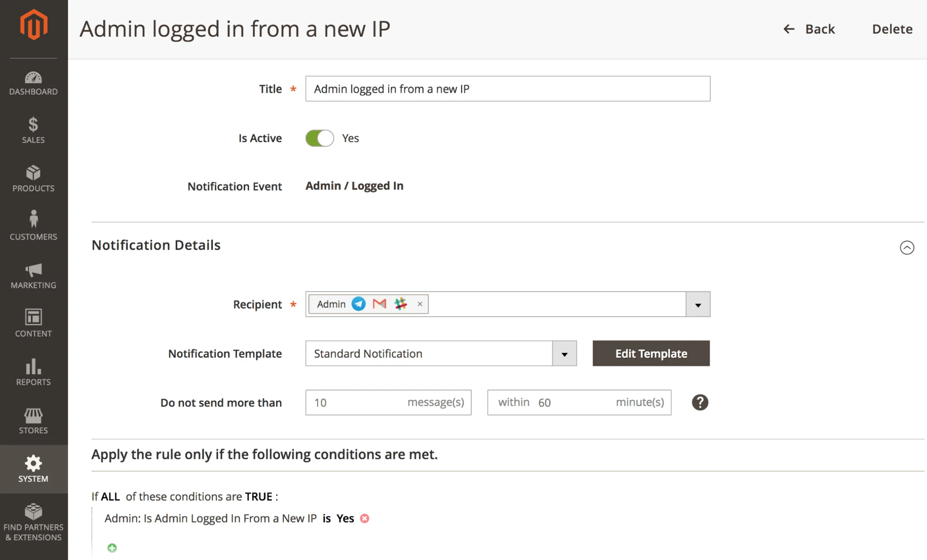This screenshot has width=927, height=560.
Task: Remove the Admin recipient tag
Action: [x=420, y=304]
